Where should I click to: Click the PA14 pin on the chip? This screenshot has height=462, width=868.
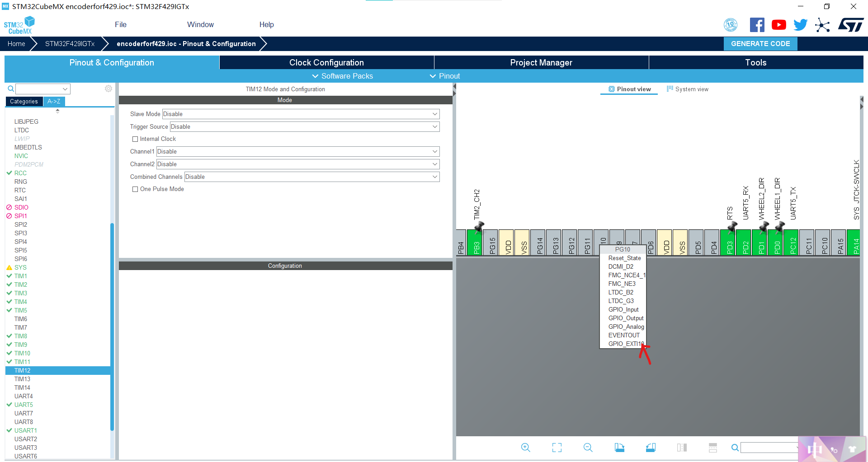point(853,243)
